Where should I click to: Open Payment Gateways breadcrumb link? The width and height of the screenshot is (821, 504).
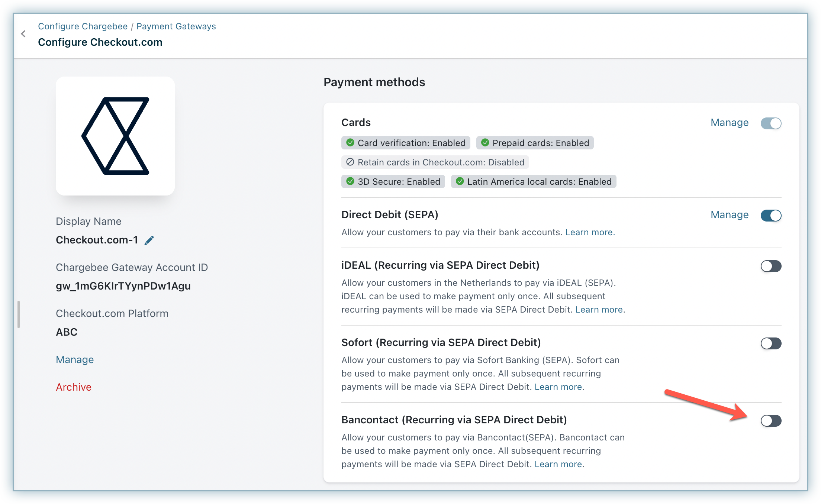point(176,26)
